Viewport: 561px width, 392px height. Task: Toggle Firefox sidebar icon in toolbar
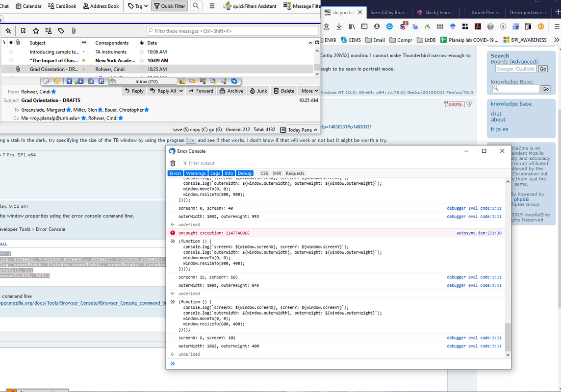point(364,26)
